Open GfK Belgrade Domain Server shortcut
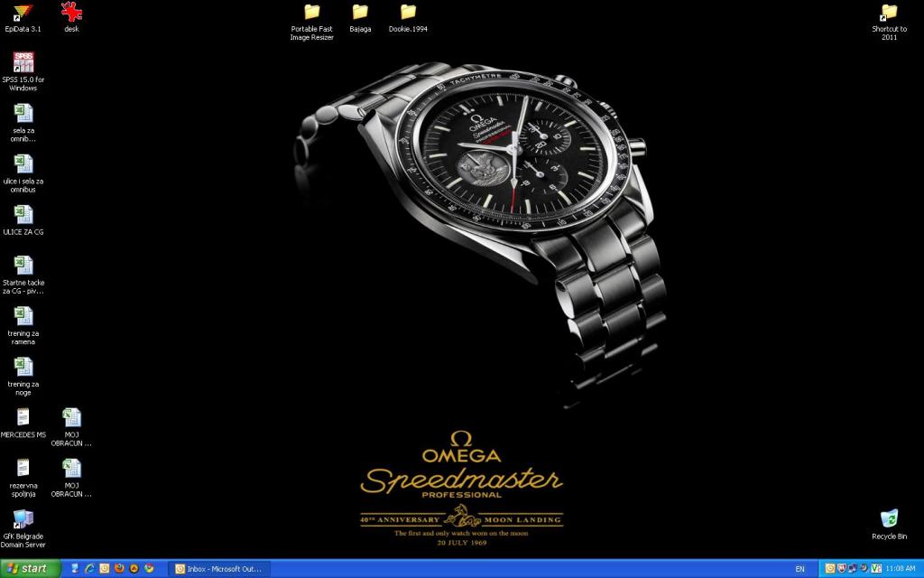This screenshot has height=578, width=924. (23, 519)
